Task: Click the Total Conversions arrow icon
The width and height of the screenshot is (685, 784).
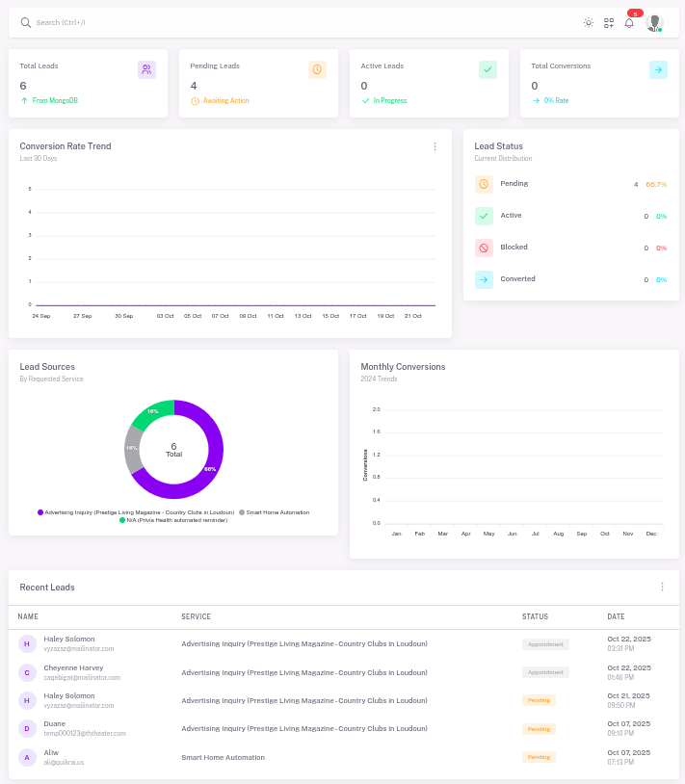Action: 658,69
